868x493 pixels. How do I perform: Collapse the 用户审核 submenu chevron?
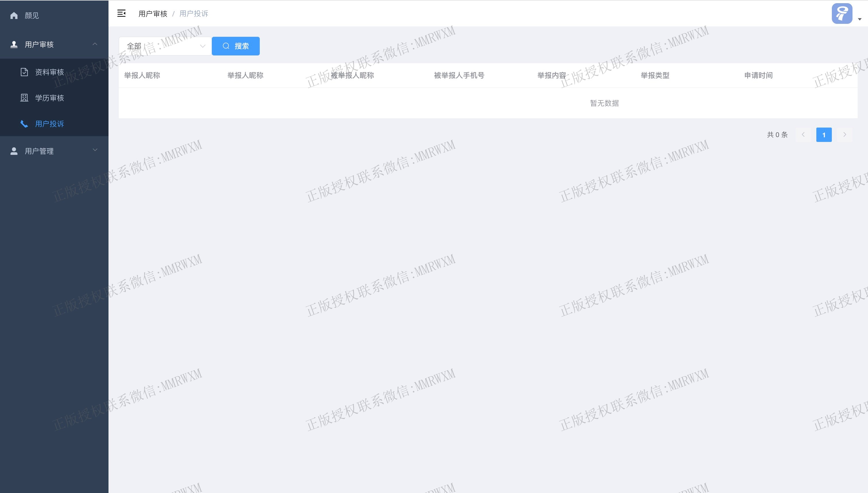click(95, 44)
